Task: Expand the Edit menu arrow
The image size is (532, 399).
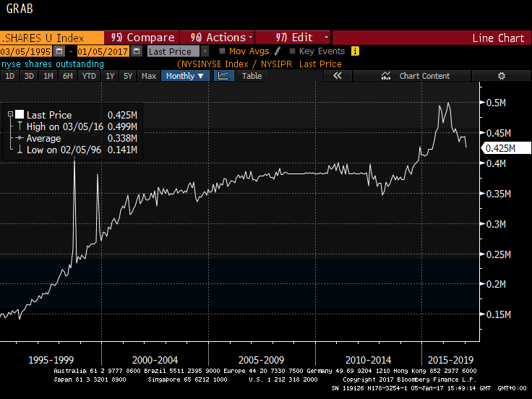Action: pyautogui.click(x=326, y=38)
